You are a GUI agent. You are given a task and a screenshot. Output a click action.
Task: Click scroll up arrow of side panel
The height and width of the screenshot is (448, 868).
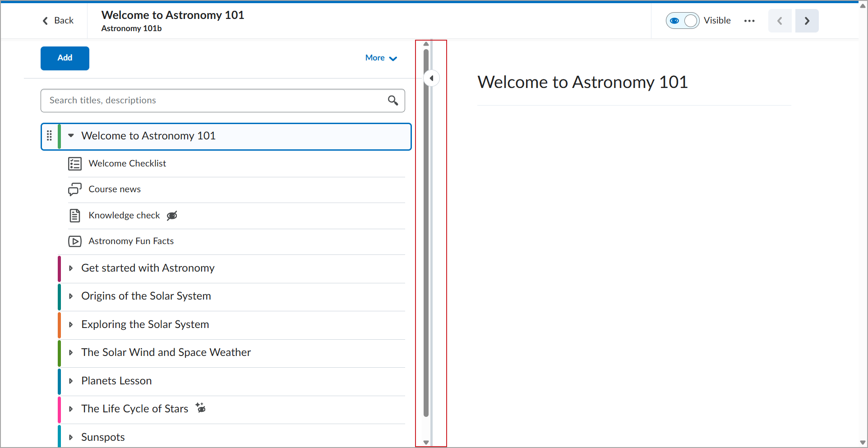426,44
